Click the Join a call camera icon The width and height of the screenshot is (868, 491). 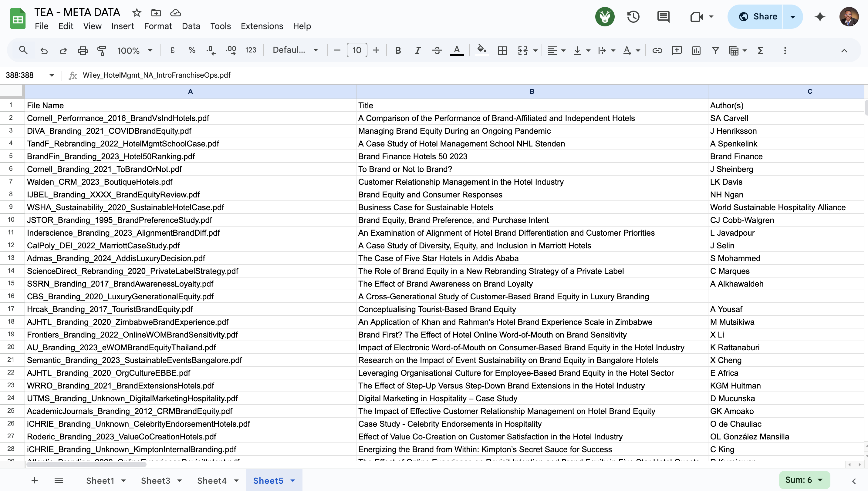pos(697,16)
